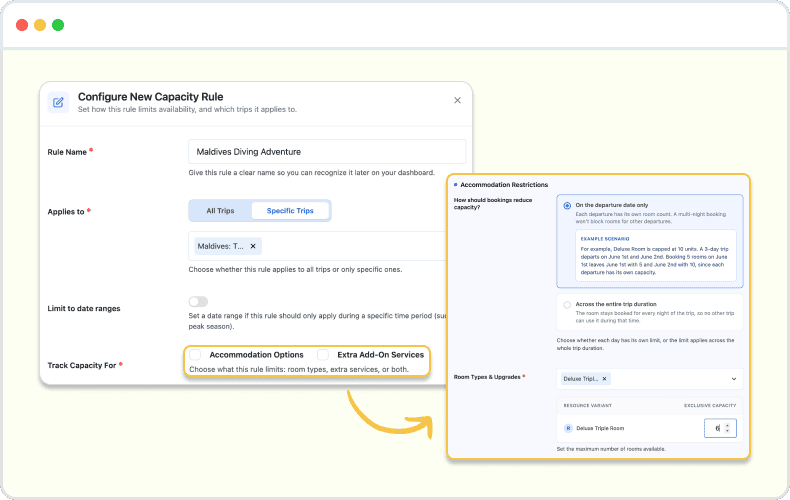Image resolution: width=790 pixels, height=500 pixels.
Task: Click the R badge beside Deluxe Triple Room
Action: click(x=568, y=428)
